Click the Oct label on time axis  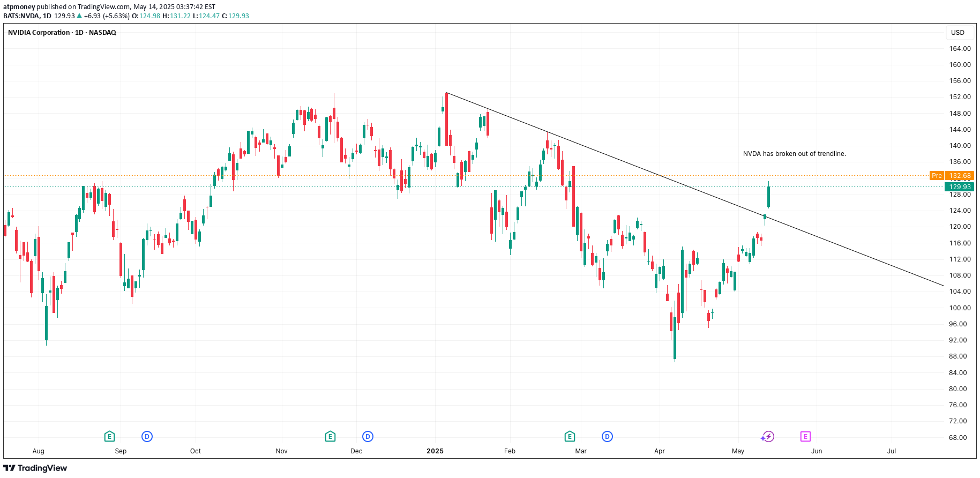click(196, 451)
